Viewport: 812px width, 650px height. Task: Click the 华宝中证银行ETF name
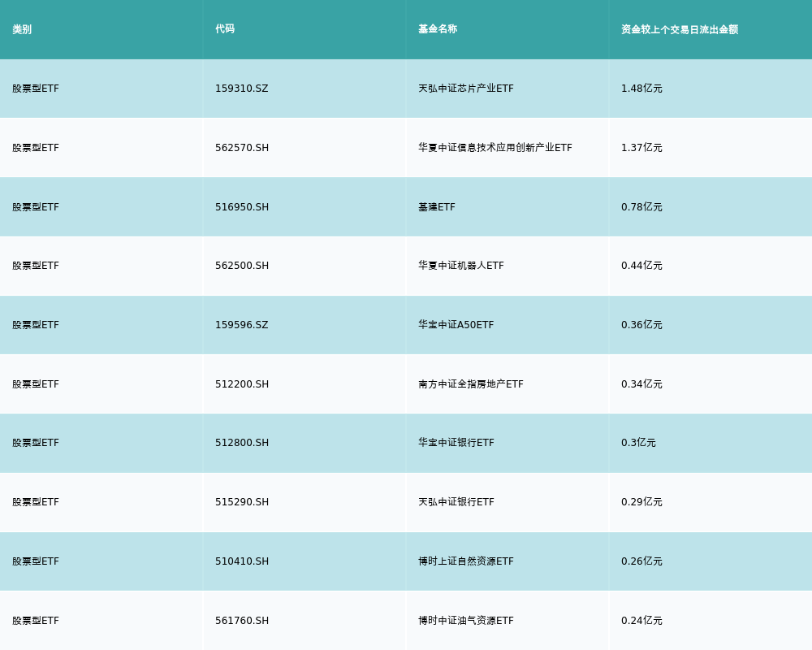pyautogui.click(x=456, y=443)
